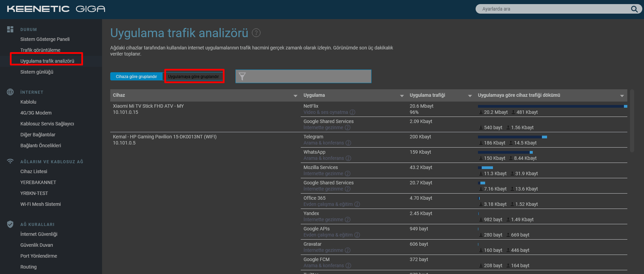
Task: Click the Keenetic Giga logo
Action: point(56,9)
